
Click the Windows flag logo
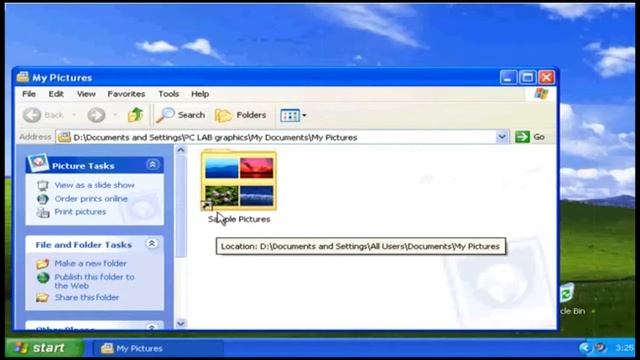tap(541, 93)
